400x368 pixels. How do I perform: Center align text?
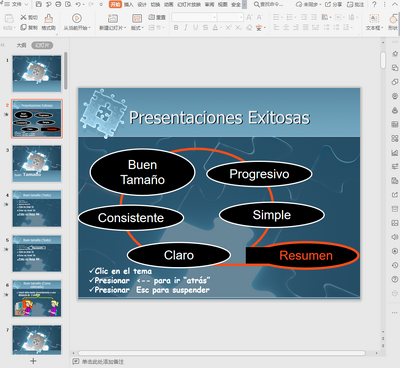click(x=286, y=28)
